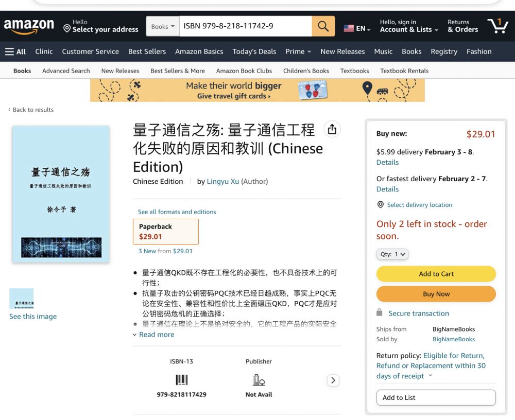
Task: Expand Read more description
Action: pos(153,335)
